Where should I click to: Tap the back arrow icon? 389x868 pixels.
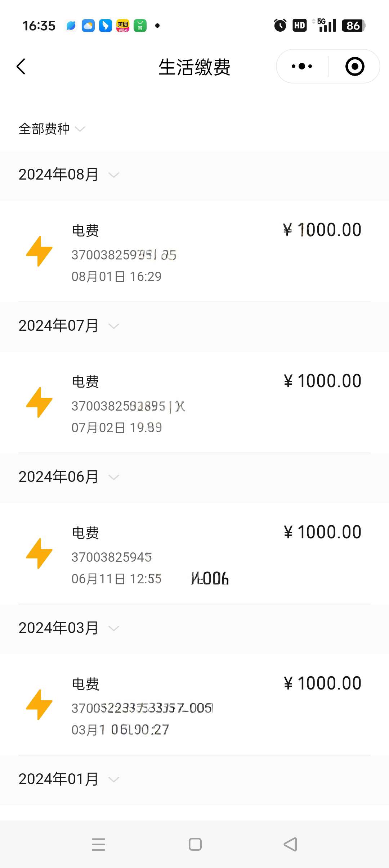tap(21, 67)
